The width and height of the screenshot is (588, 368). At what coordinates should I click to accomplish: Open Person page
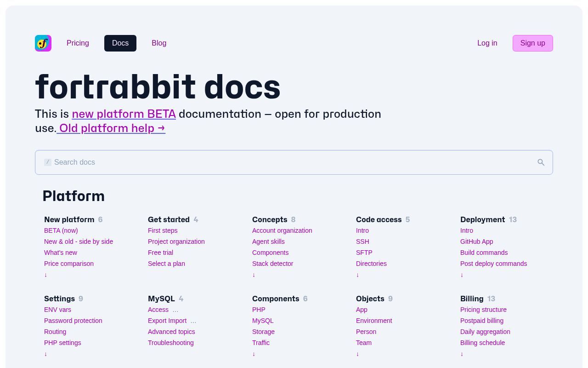[x=366, y=332]
